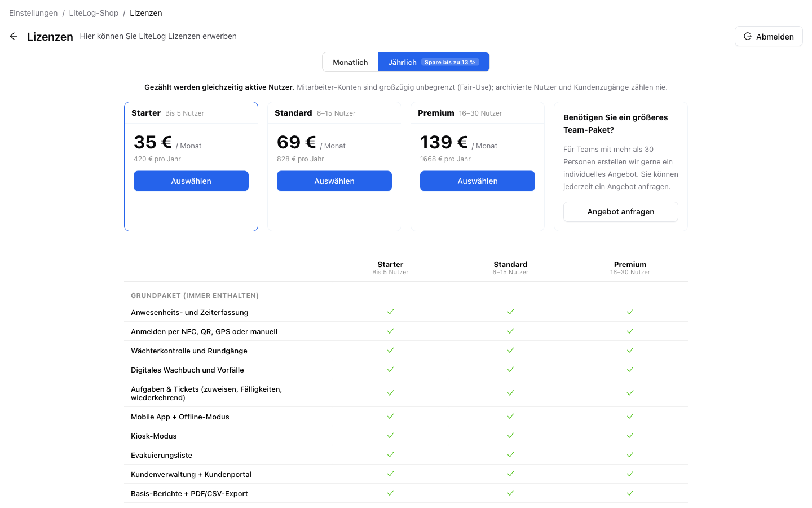Click Premium checkmark for Anwesenheits- und Zeiterfassung
Image resolution: width=812 pixels, height=508 pixels.
pos(630,312)
